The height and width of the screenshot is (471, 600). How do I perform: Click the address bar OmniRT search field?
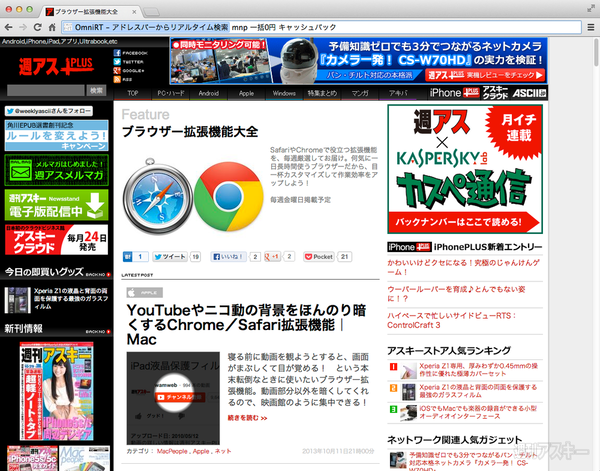pos(321,27)
